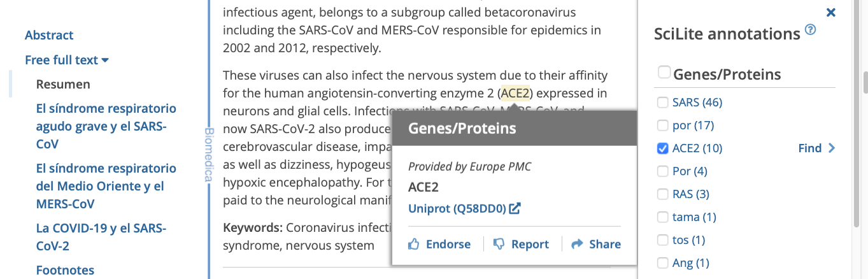The image size is (868, 279).
Task: Click the Uniprot external link icon
Action: pyautogui.click(x=515, y=208)
